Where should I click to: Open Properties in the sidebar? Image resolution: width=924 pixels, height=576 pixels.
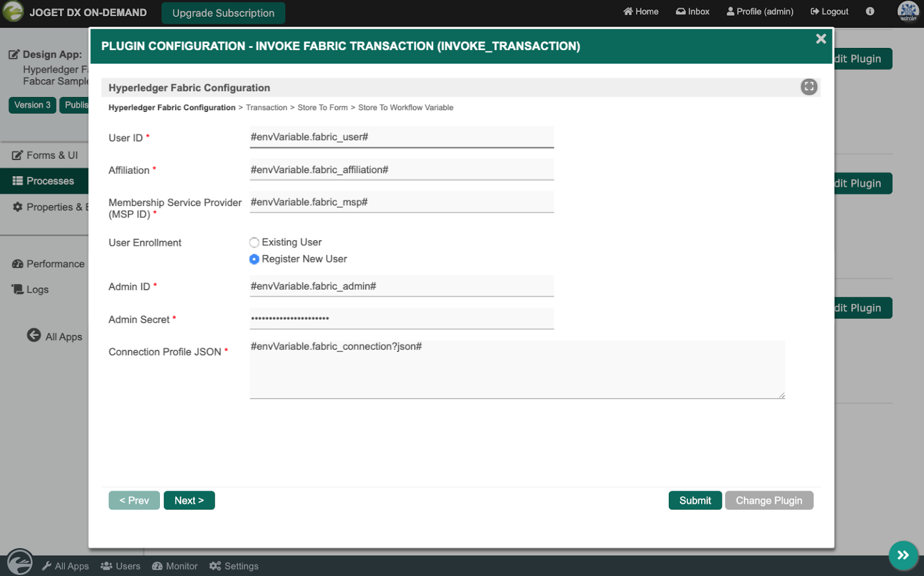point(51,207)
